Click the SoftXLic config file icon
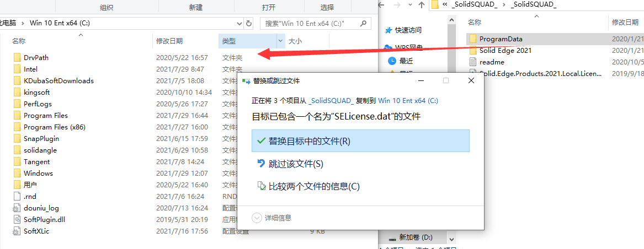Screen dimensions: 644x249 pos(17,231)
